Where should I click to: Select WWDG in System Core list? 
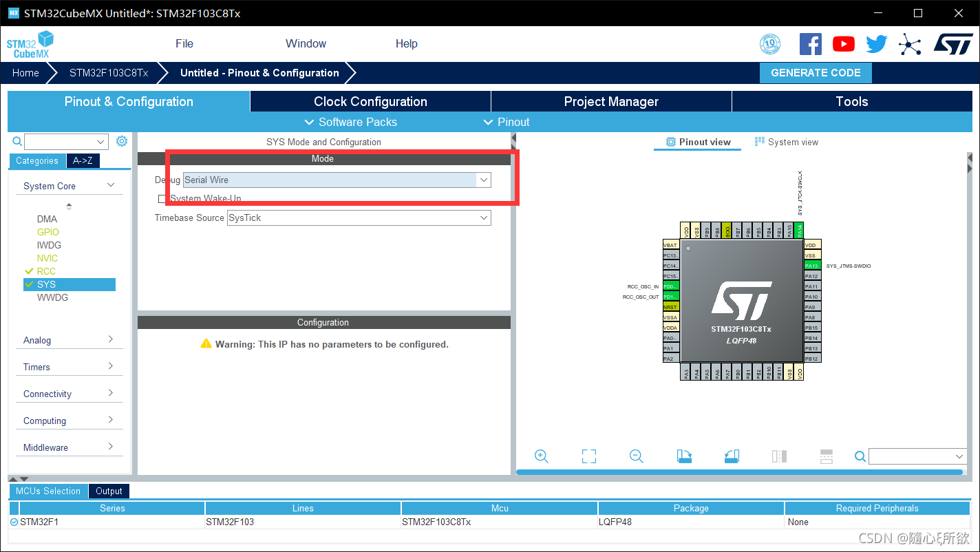pos(52,297)
